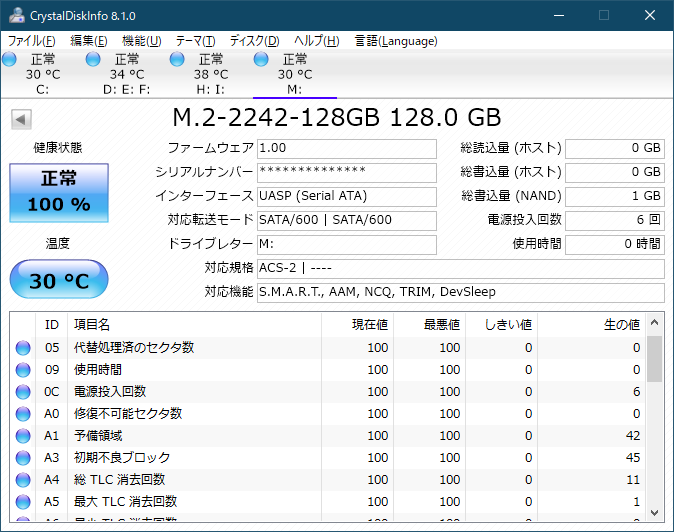Click the 電源投入回数 value 6 回
Screen dimensions: 674x532
615,220
